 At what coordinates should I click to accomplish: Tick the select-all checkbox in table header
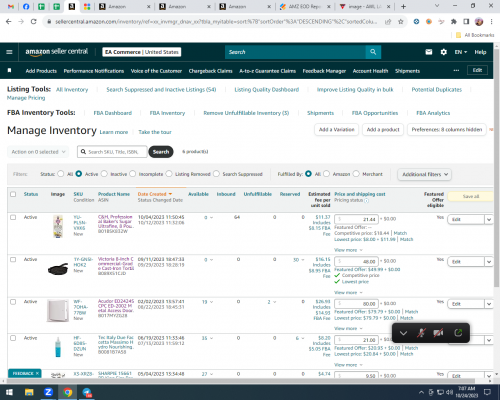pos(13,194)
